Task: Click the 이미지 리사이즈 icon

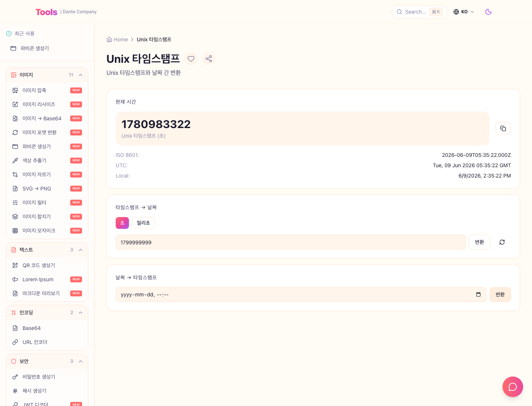Action: point(15,104)
